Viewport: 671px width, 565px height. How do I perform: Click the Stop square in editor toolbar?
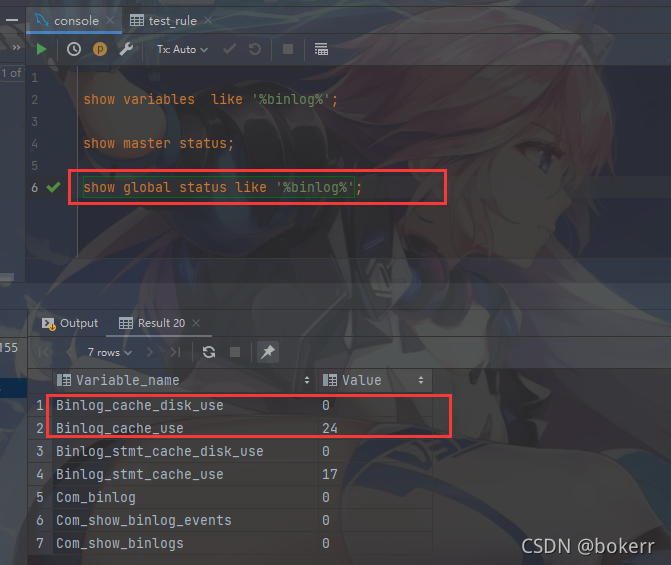click(288, 50)
